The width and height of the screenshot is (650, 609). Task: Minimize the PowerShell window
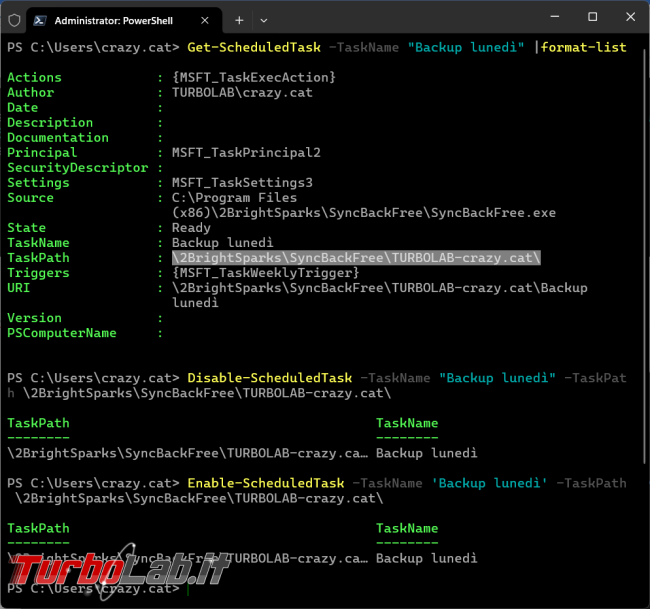pos(555,17)
